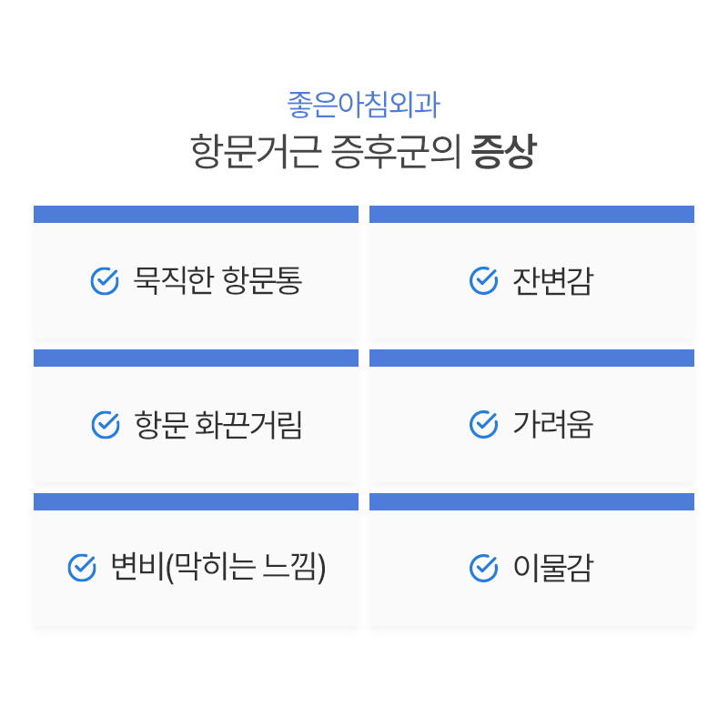Select the 잔변감 symptom label
728x717 pixels.
click(x=552, y=281)
